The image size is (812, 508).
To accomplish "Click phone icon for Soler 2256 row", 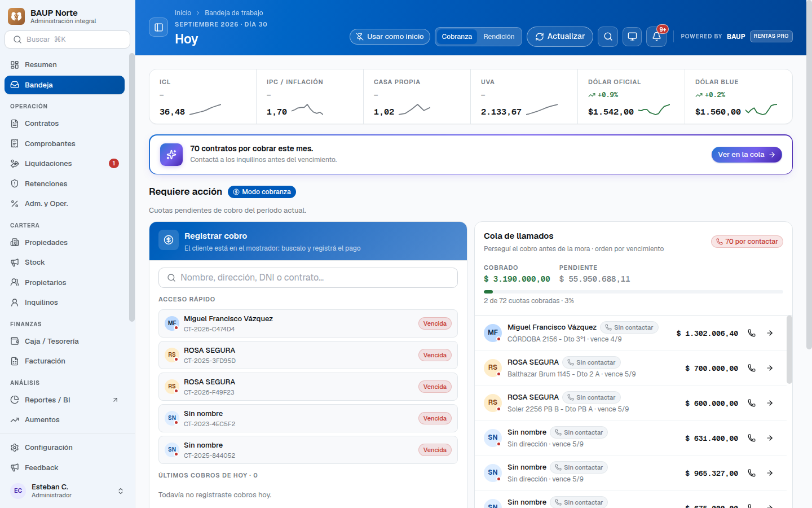I will tap(752, 403).
